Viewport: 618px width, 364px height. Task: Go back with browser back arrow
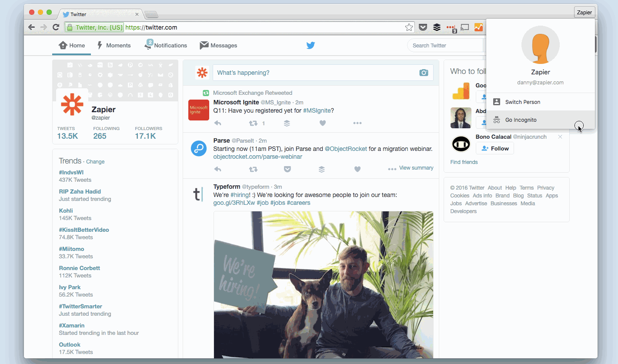coord(31,27)
